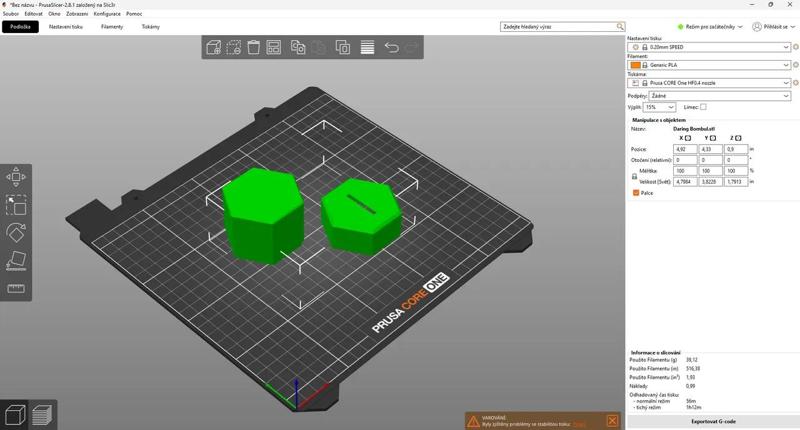Viewport: 800px width, 430px height.
Task: Click the X position field
Action: (x=685, y=149)
